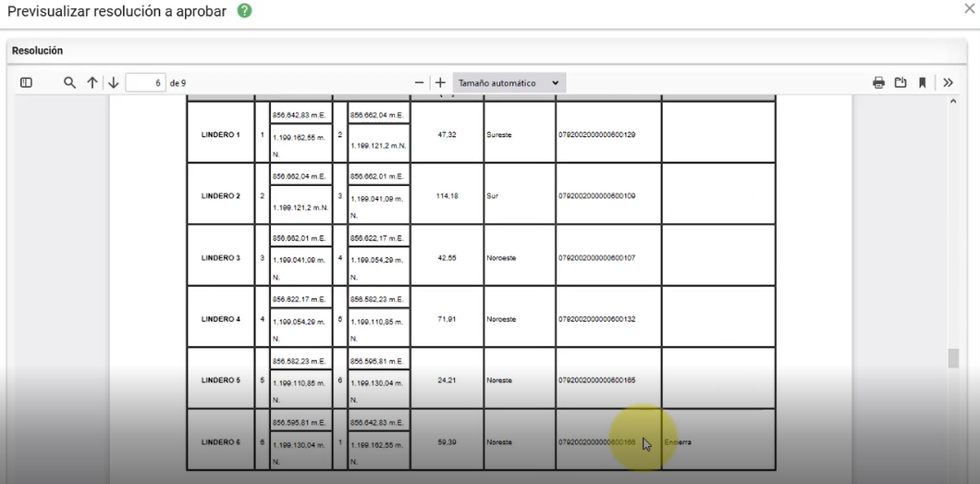Close the preview resolution dialog

tap(969, 8)
